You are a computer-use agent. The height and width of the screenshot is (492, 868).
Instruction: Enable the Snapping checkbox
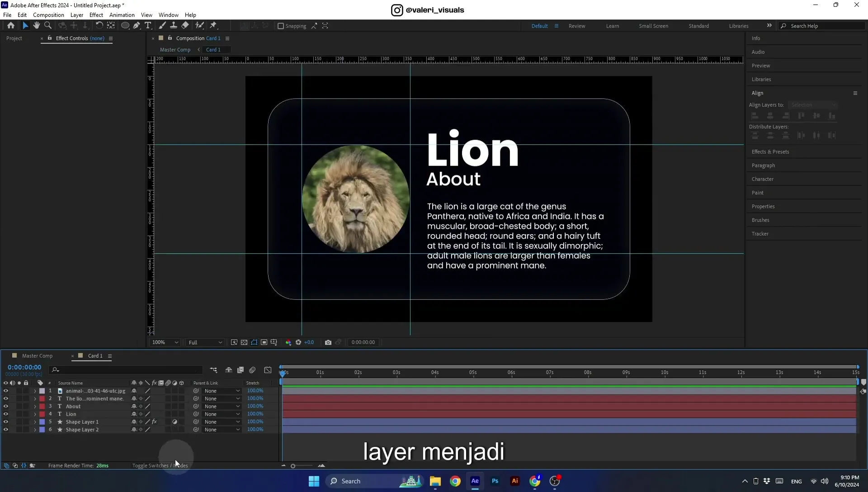[x=281, y=26]
